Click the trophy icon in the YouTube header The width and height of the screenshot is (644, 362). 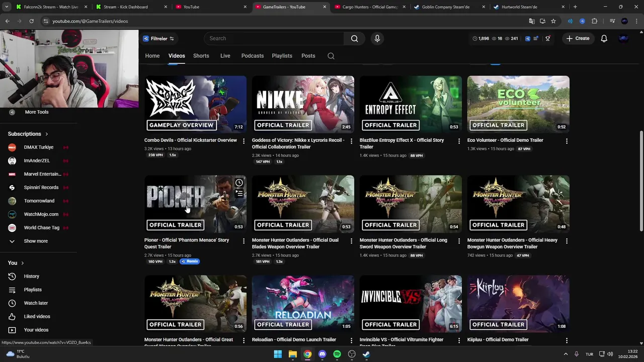click(x=548, y=38)
